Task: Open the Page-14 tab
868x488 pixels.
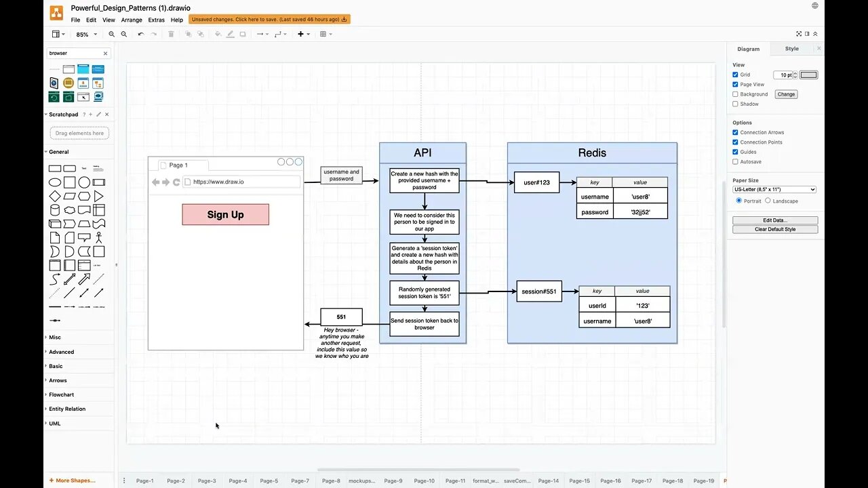Action: 549,481
